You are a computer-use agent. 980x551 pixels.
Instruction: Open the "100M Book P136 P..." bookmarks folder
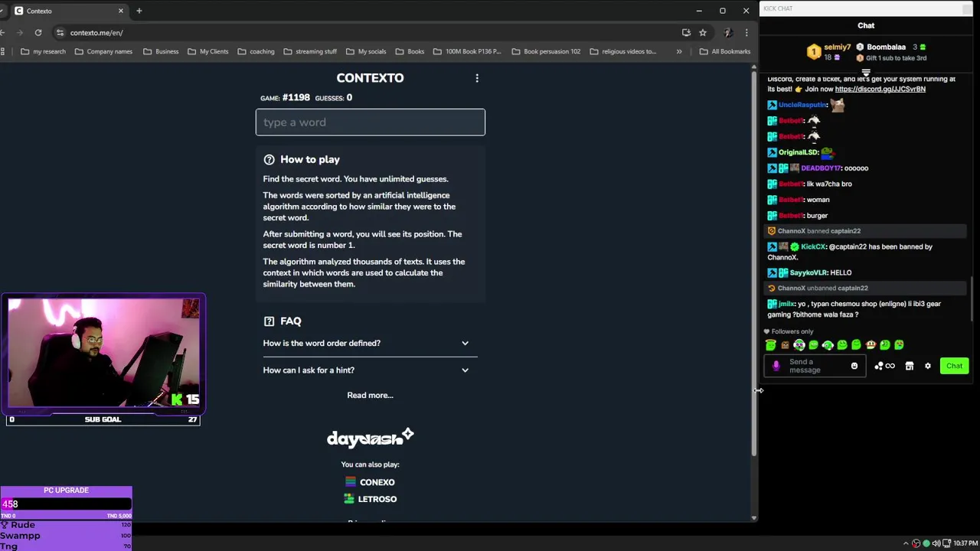tap(467, 51)
